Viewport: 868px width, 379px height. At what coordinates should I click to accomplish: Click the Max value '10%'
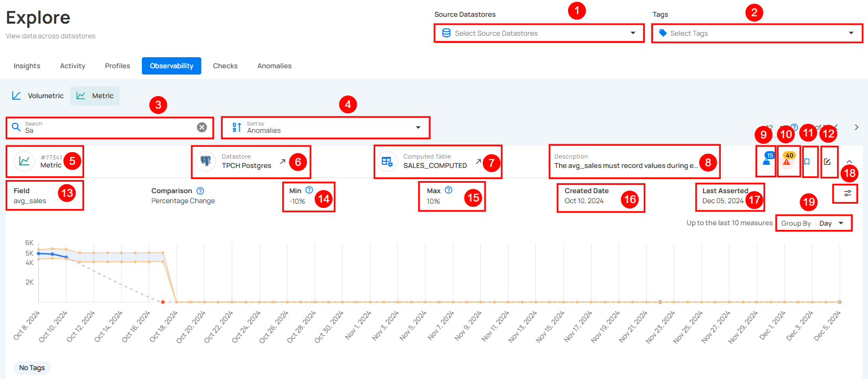click(x=433, y=202)
